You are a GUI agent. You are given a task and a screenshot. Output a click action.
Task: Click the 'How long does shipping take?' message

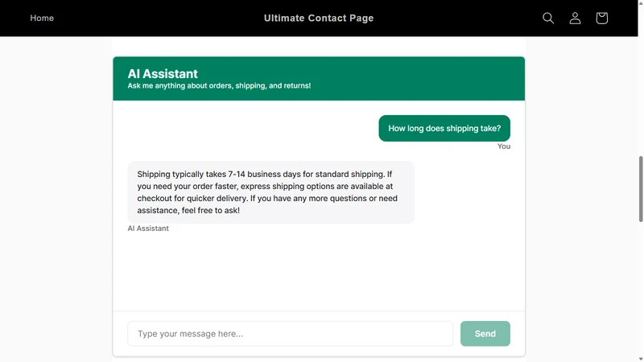[x=444, y=128]
